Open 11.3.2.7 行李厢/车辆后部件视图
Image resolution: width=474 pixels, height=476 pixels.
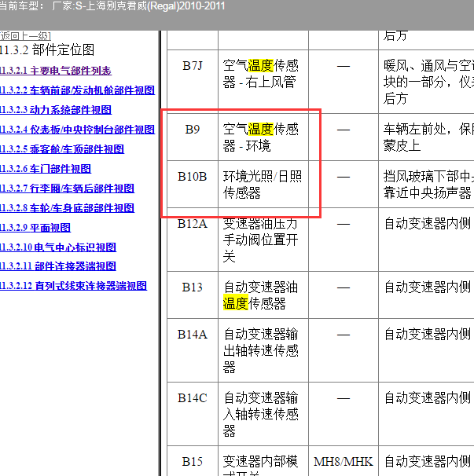tap(67, 189)
